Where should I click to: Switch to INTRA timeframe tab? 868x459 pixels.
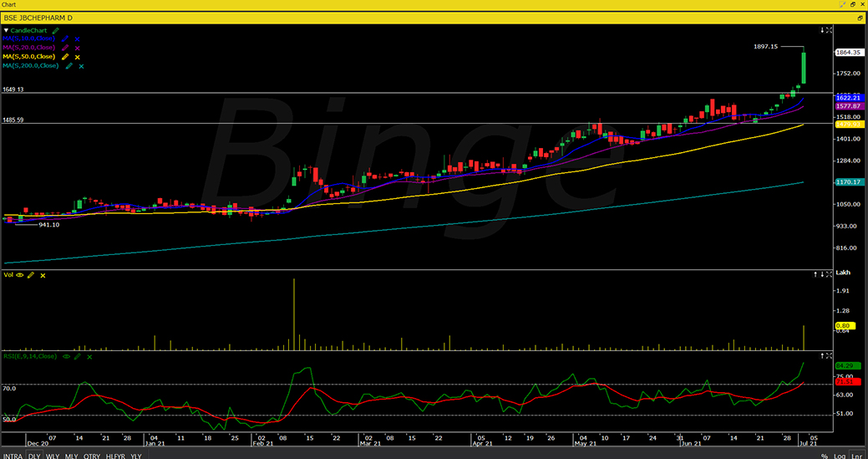pos(13,456)
